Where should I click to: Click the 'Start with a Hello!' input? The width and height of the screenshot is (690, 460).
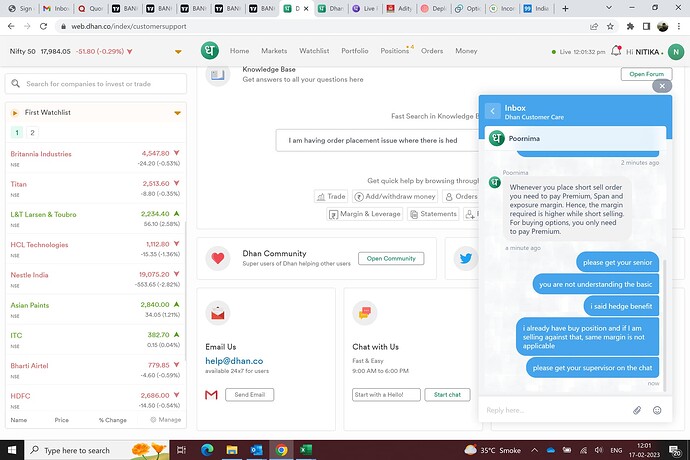pyautogui.click(x=386, y=395)
